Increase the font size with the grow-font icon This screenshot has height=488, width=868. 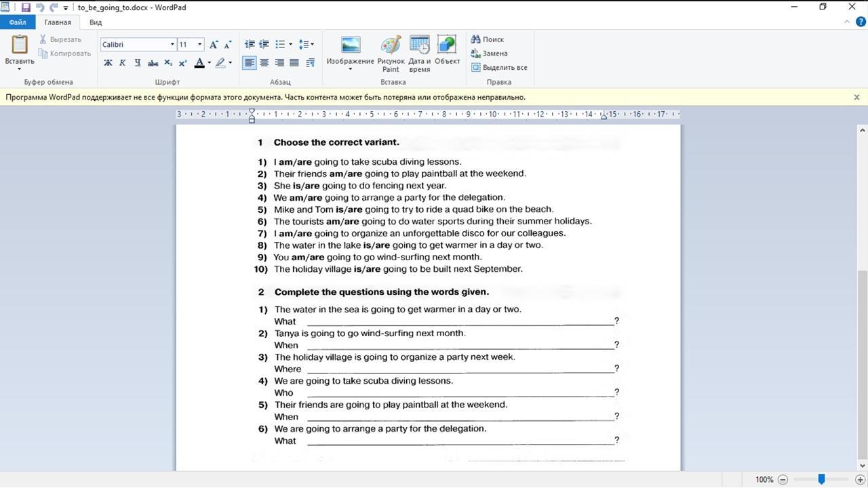pyautogui.click(x=214, y=44)
